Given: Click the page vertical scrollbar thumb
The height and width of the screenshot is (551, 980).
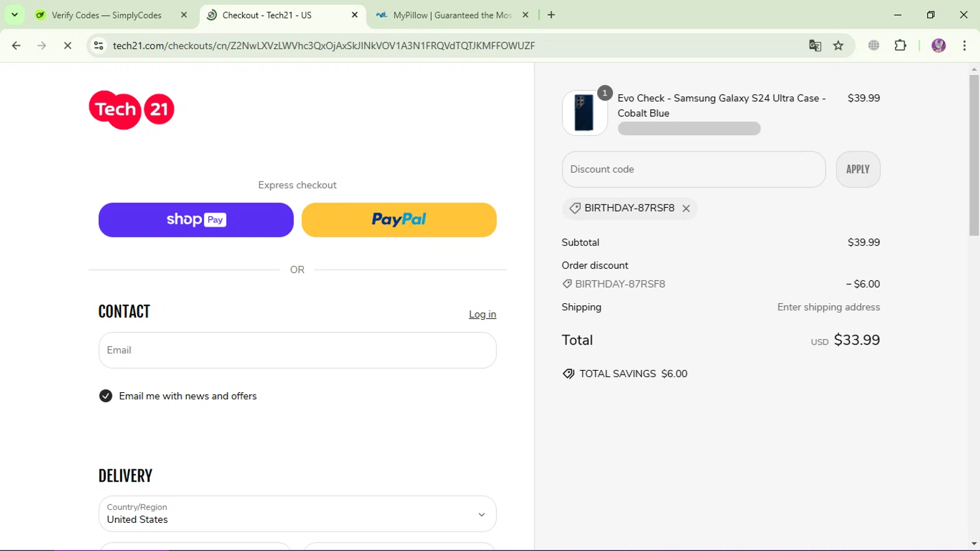Looking at the screenshot, I should point(974,155).
